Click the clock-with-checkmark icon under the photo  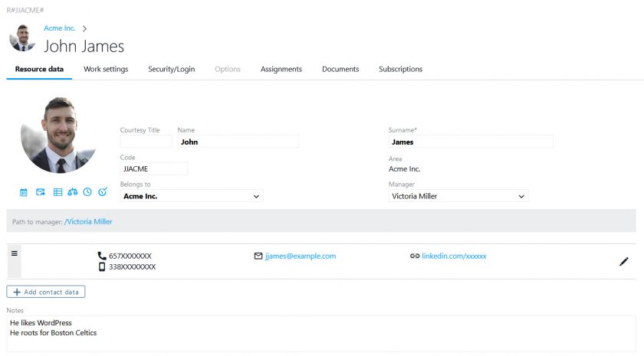103,192
